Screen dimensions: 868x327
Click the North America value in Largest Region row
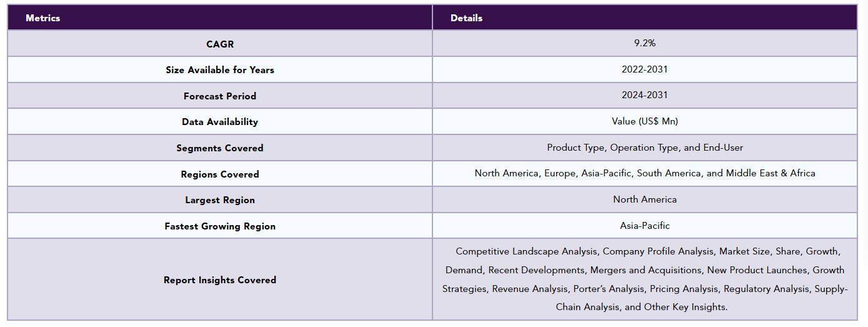click(x=644, y=199)
